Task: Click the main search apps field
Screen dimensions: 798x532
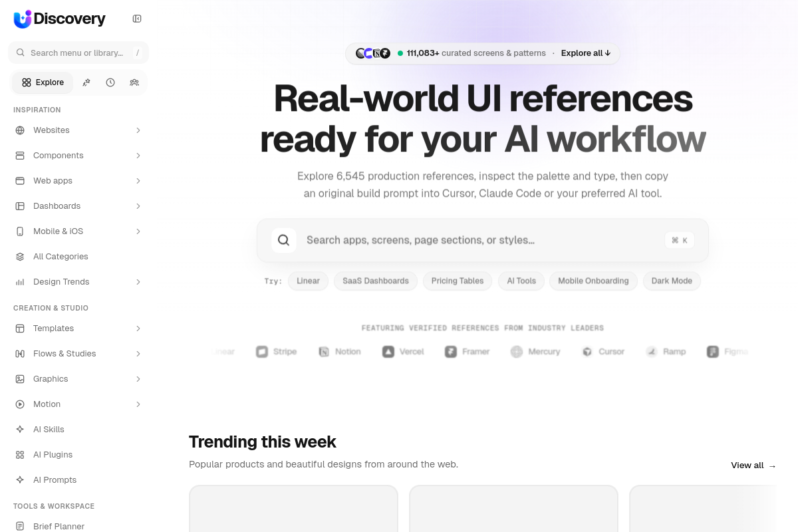Action: click(x=483, y=240)
